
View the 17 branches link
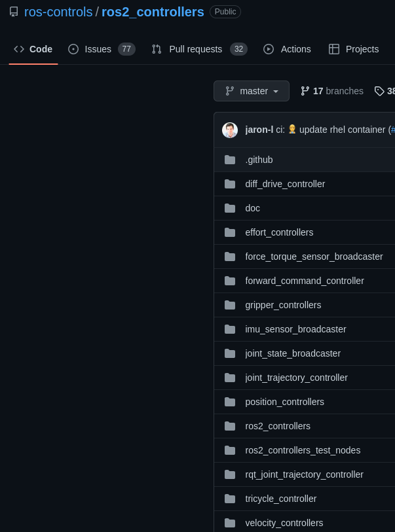tap(332, 91)
